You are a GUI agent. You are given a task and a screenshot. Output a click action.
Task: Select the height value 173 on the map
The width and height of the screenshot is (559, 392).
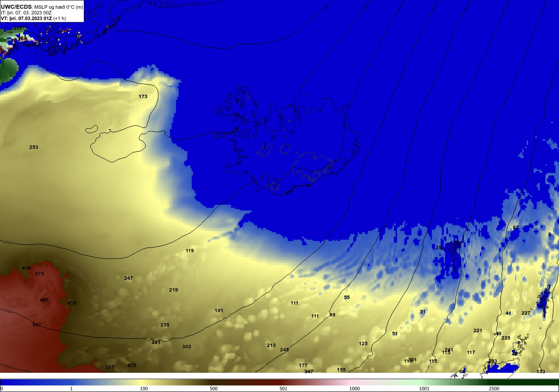[143, 96]
